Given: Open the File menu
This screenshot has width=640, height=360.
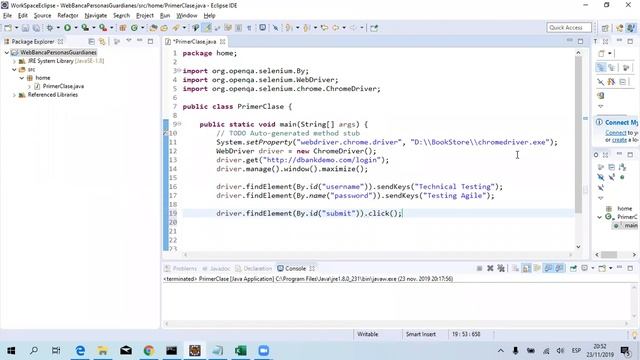Looking at the screenshot, I should click(7, 16).
